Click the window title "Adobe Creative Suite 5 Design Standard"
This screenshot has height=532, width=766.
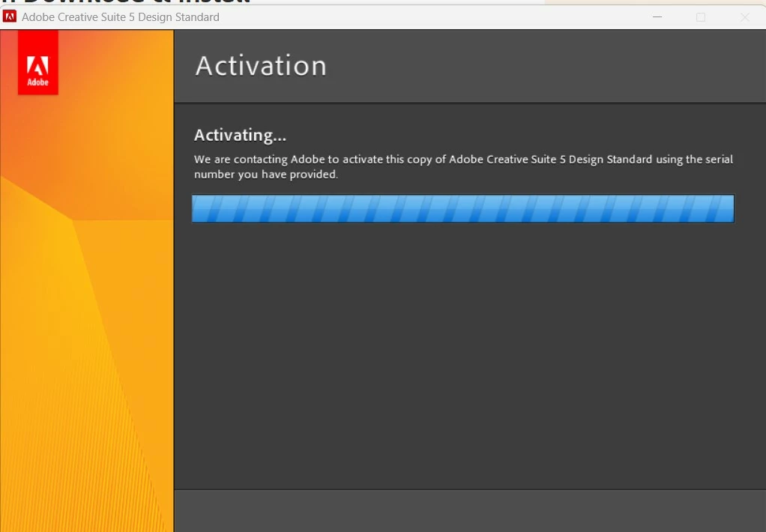click(121, 17)
